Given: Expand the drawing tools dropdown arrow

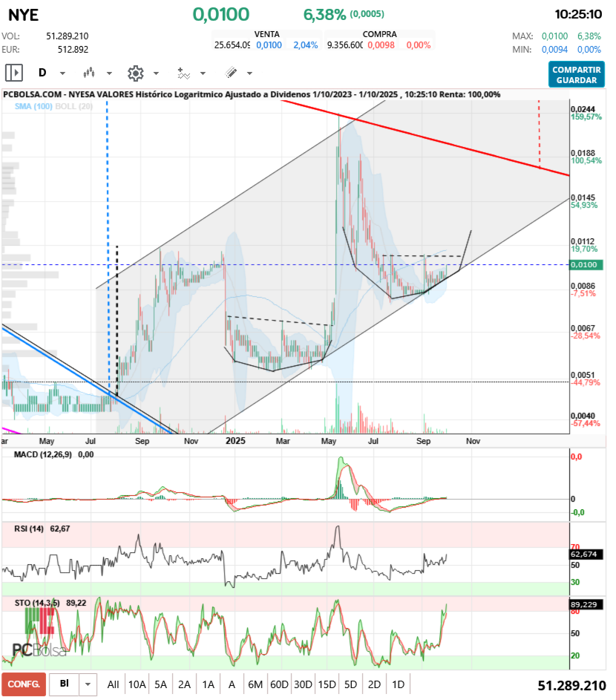Looking at the screenshot, I should point(249,73).
